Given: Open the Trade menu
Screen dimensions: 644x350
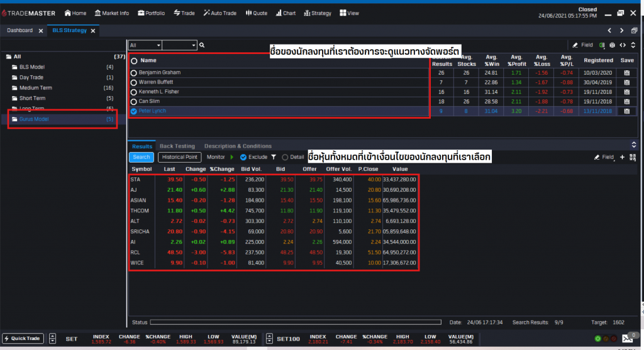Looking at the screenshot, I should (x=184, y=13).
